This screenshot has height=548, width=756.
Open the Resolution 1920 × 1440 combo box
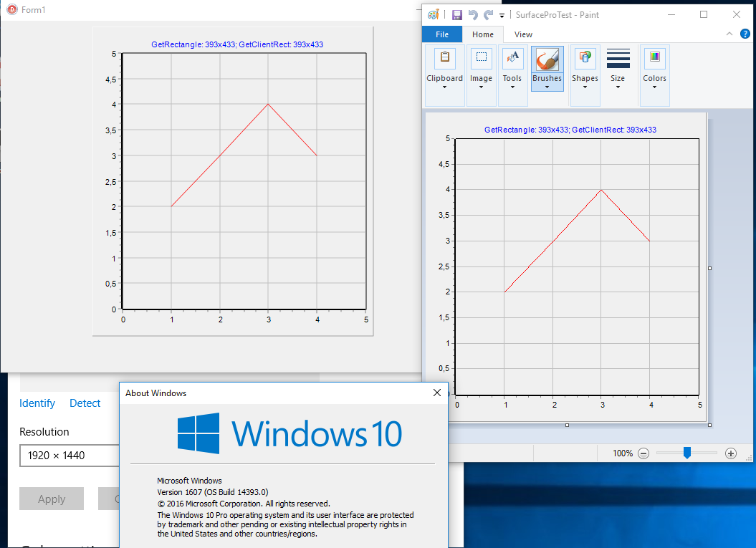[x=70, y=456]
